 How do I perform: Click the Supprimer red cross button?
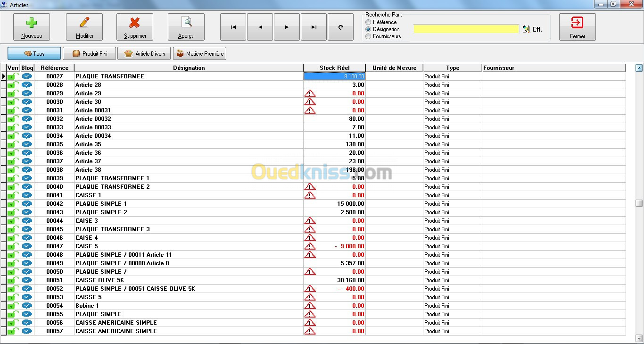135,27
